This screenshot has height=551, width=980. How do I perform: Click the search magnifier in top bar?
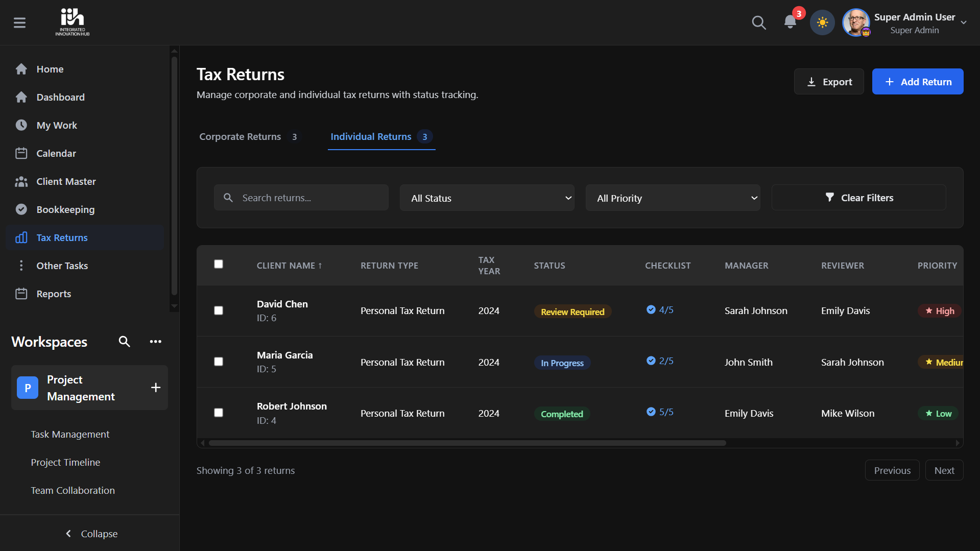tap(758, 22)
